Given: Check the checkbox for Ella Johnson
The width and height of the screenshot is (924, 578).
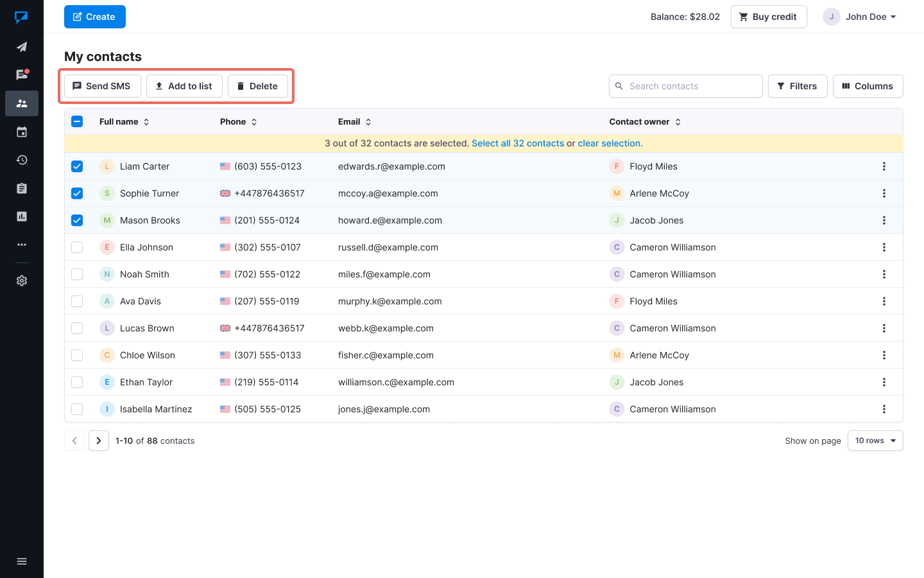Looking at the screenshot, I should pyautogui.click(x=77, y=247).
